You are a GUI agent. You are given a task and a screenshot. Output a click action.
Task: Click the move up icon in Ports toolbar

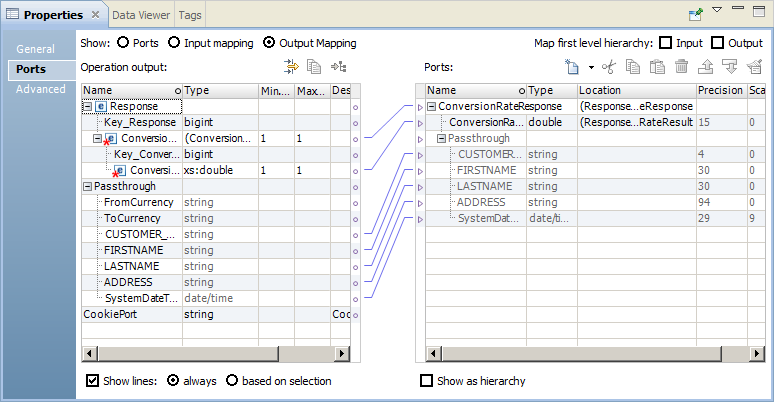point(705,67)
